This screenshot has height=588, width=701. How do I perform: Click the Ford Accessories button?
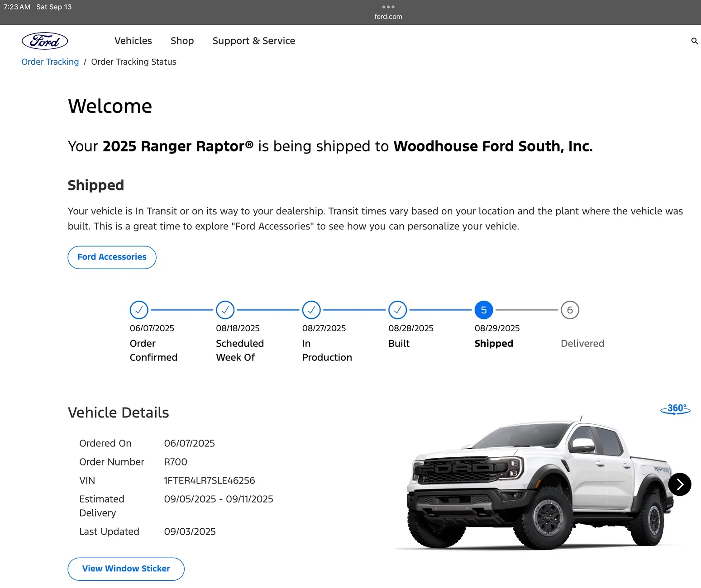tap(112, 257)
